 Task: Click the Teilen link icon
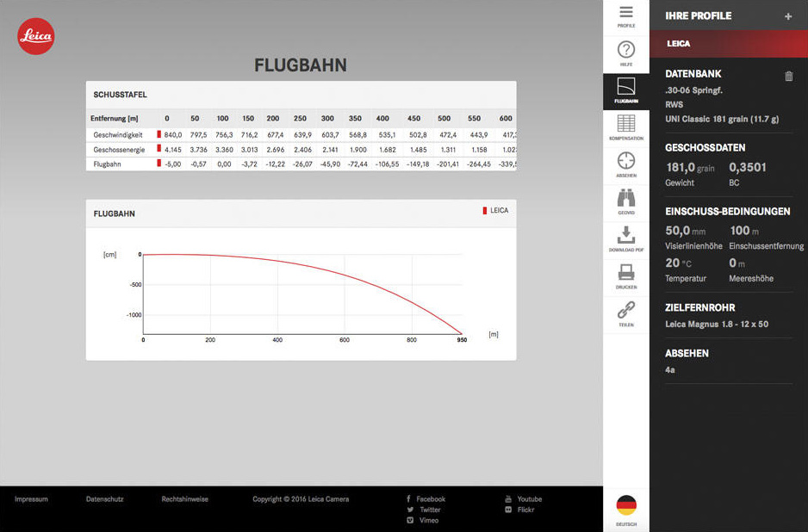626,310
